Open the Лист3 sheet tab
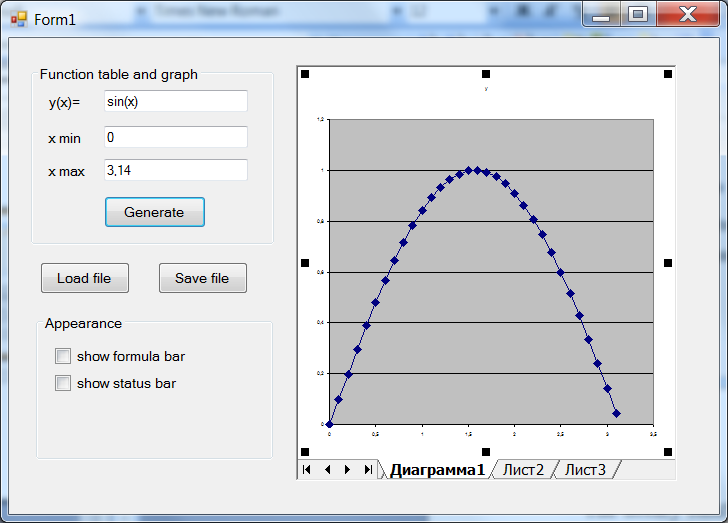Viewport: 728px width, 523px height. (585, 469)
